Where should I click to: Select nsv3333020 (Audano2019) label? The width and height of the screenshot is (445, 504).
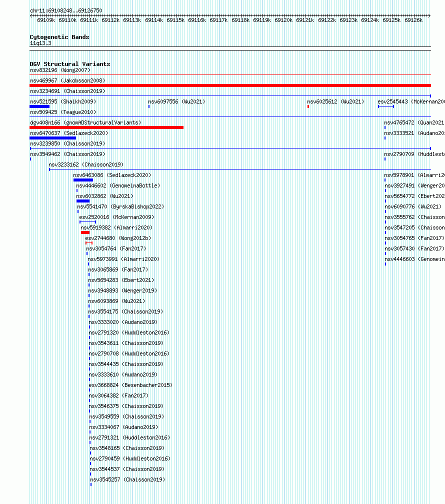click(123, 322)
